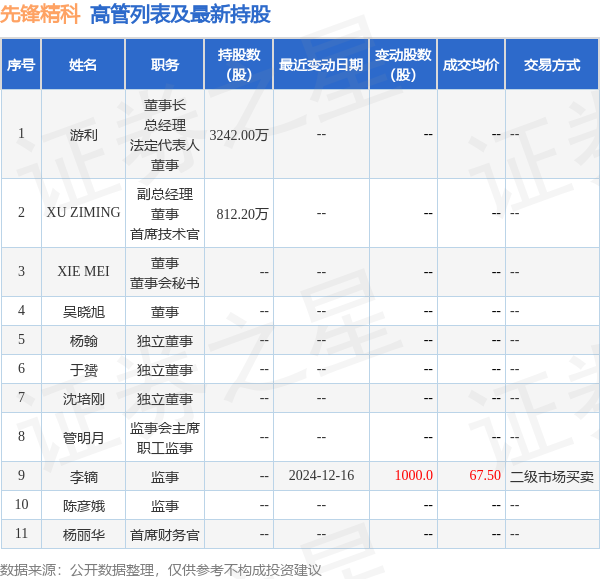Click the 高管列表及最新持股 heading

180,15
